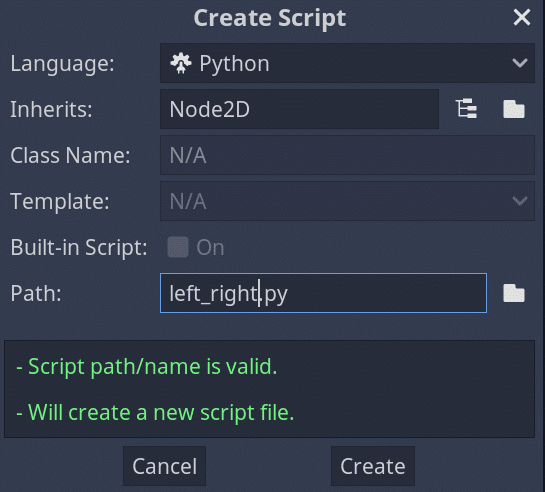Screen dimensions: 545x492
Task: Toggle the Built-in Script checkbox
Action: click(x=178, y=247)
